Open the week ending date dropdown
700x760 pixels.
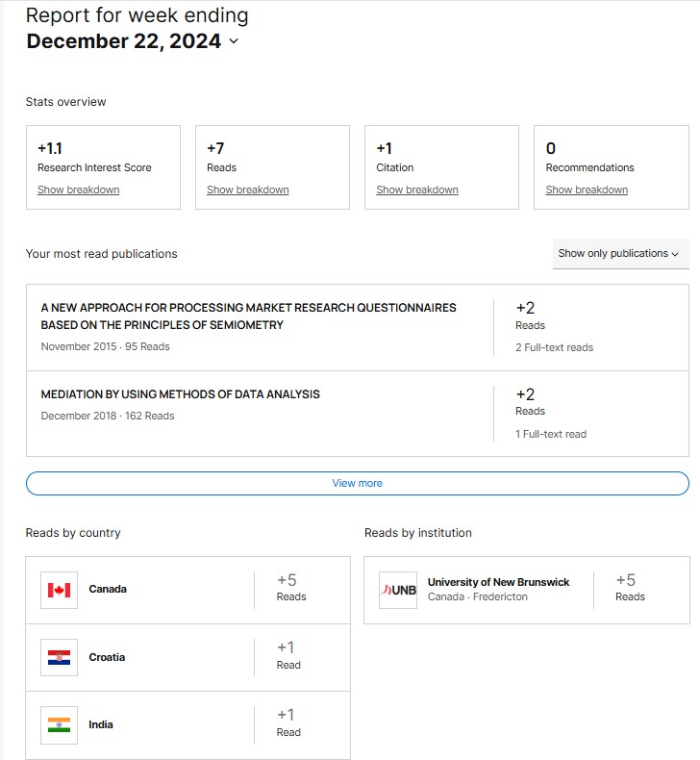[234, 41]
